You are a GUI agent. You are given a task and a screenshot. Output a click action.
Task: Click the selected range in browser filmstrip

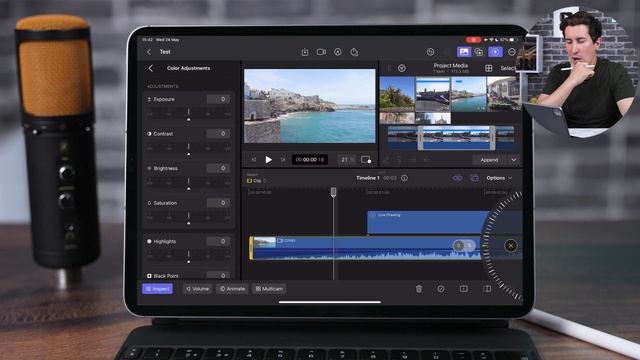456,138
